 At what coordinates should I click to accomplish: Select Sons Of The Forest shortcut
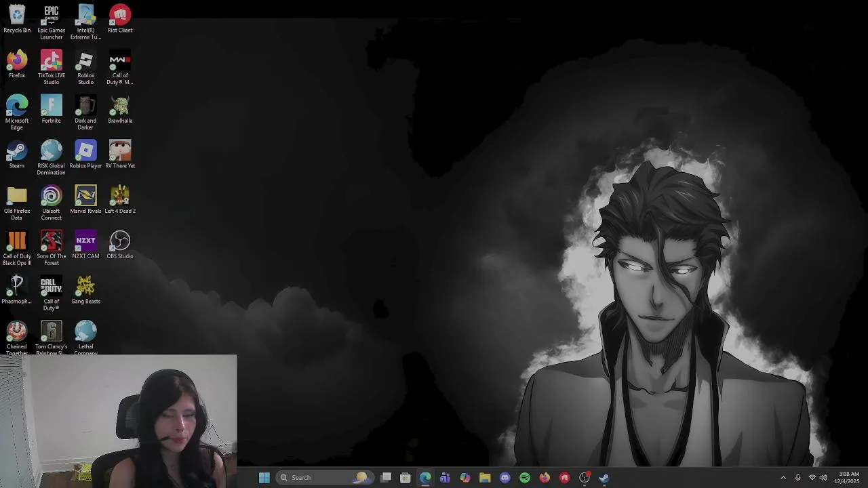[52, 248]
